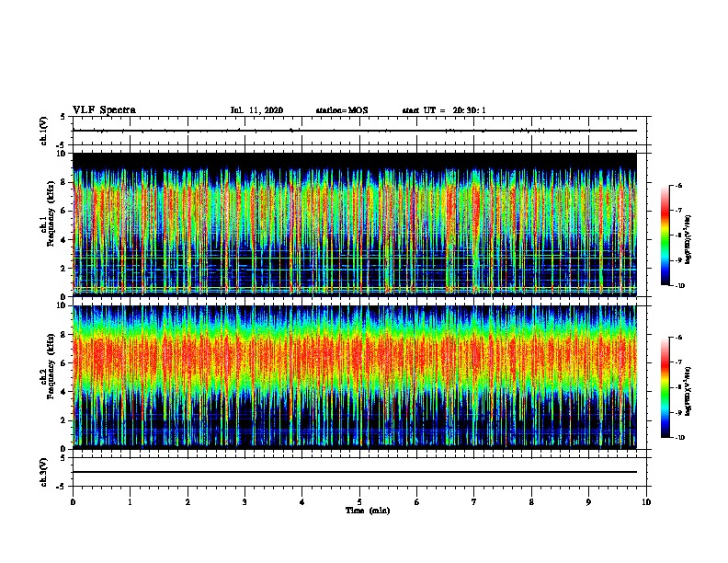The image size is (728, 563).
Task: Click the time axis tick label '5'
Action: click(x=359, y=501)
